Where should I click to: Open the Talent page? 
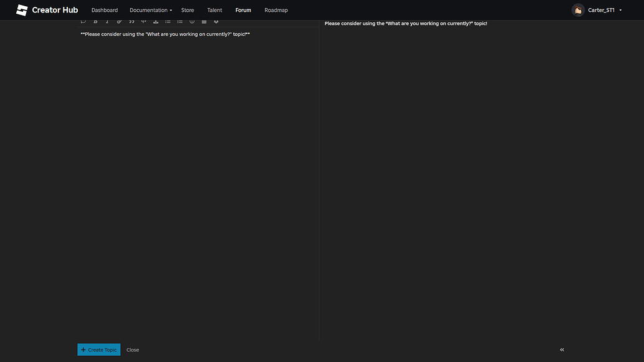pyautogui.click(x=214, y=9)
